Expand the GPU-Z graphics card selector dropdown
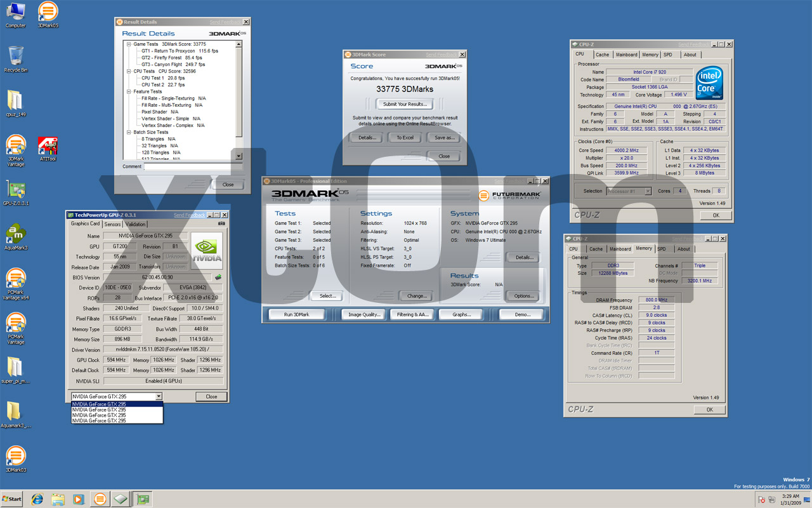Screen dimensions: 812x508 (159, 396)
